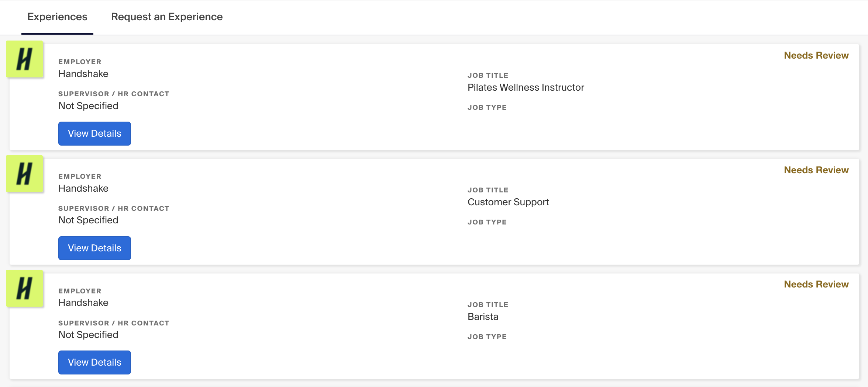Image resolution: width=868 pixels, height=387 pixels.
Task: Click Not Specified supervisor on the Barista card
Action: pyautogui.click(x=88, y=335)
